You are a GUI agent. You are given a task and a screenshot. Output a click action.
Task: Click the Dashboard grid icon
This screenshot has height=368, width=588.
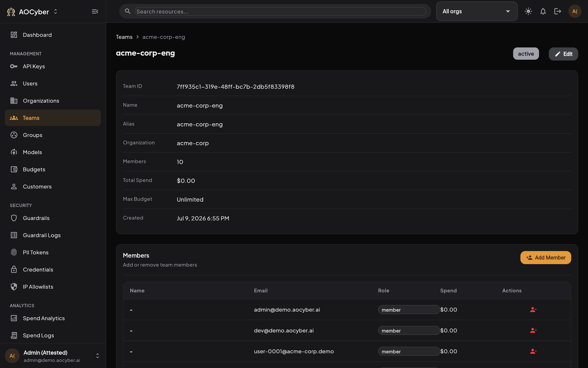[x=14, y=35]
